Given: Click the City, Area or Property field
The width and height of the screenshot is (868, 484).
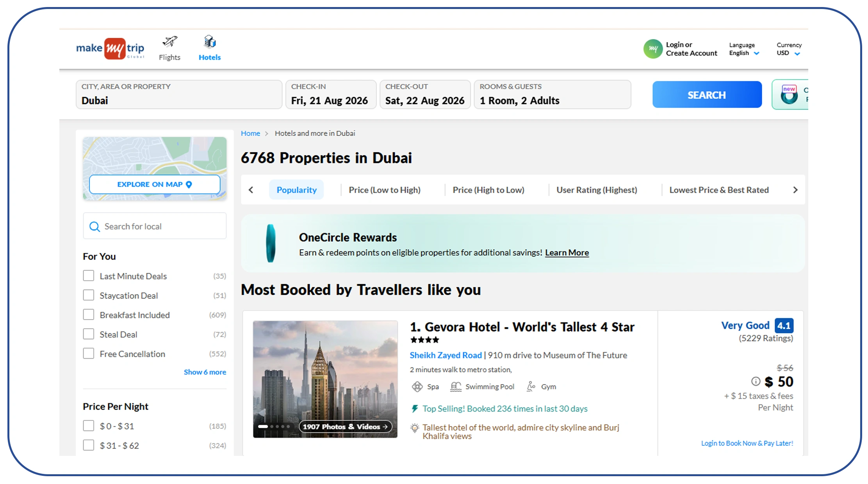Looking at the screenshot, I should coord(179,94).
